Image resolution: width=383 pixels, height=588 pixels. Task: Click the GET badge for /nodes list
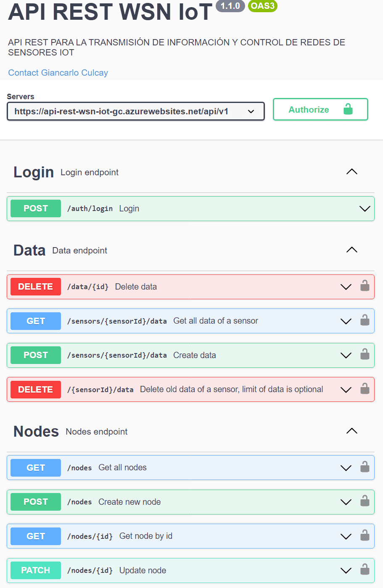[x=36, y=468]
